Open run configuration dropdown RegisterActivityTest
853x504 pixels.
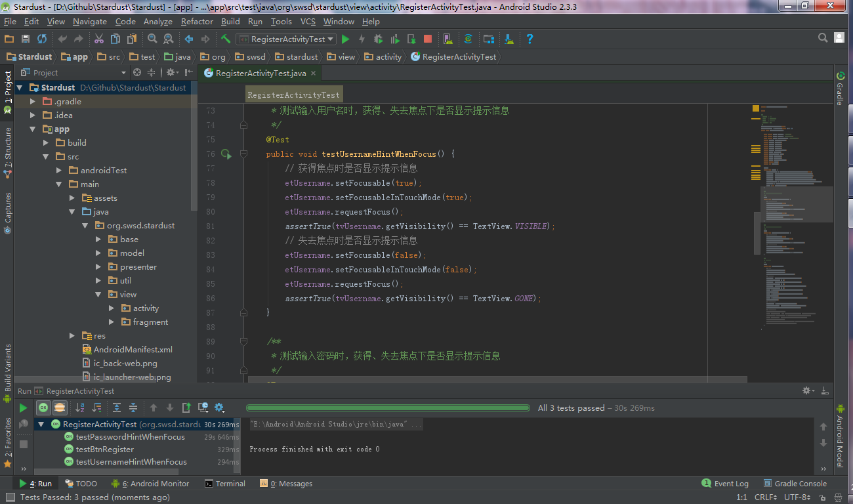pos(286,39)
